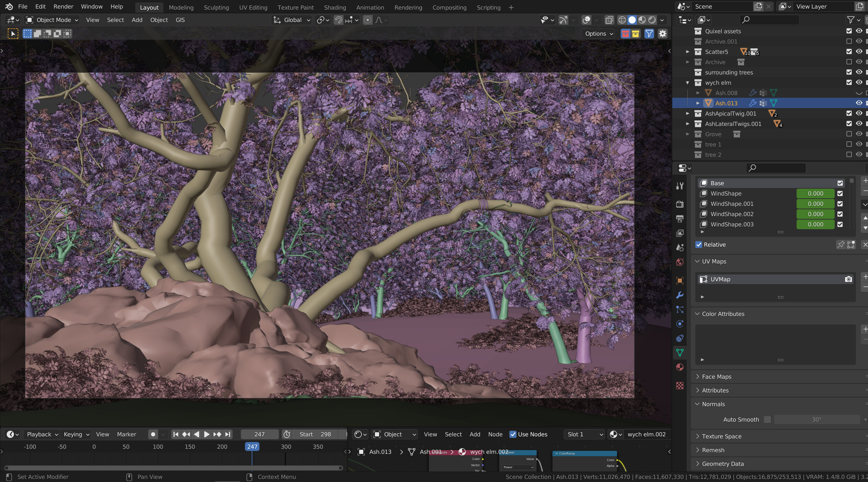The height and width of the screenshot is (482, 868).
Task: Open the Tool properties tab
Action: (679, 186)
